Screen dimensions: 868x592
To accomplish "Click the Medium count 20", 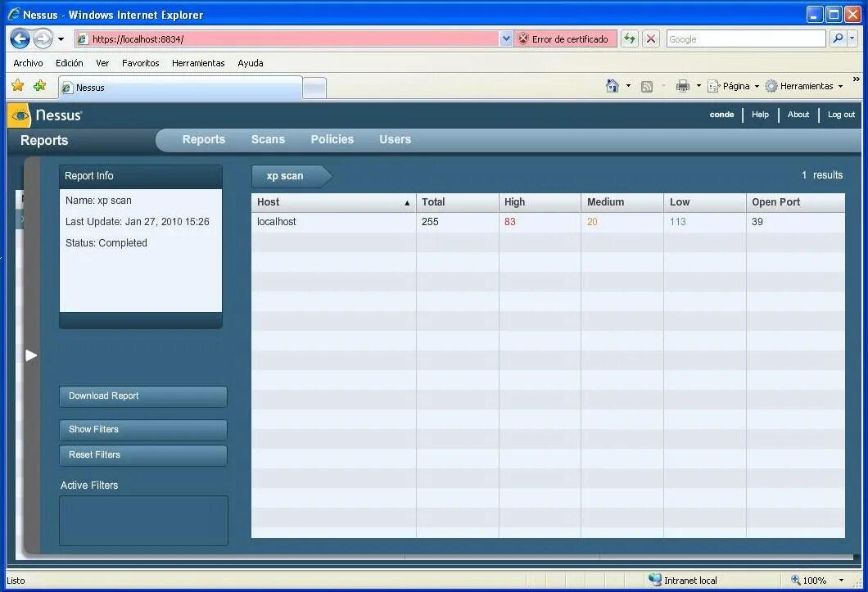I will coord(592,222).
